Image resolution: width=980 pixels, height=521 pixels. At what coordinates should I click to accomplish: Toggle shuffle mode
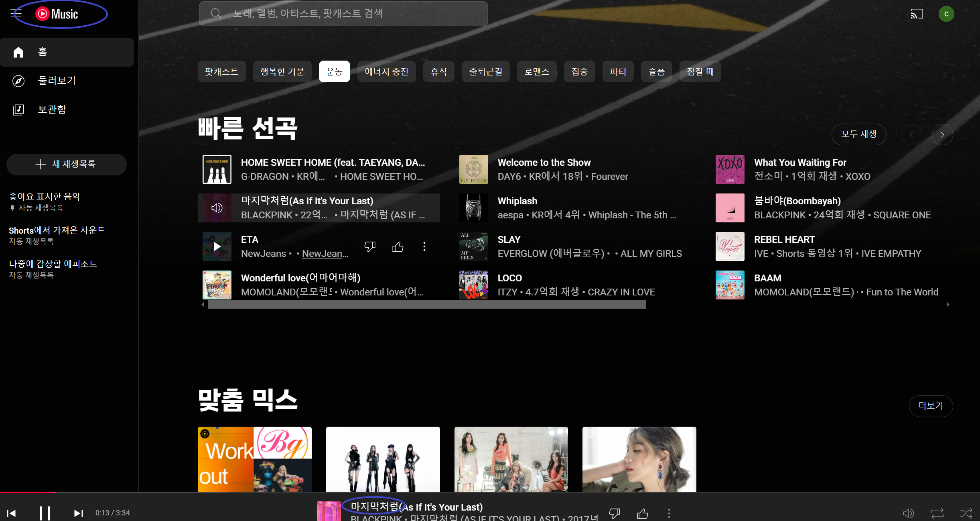pos(966,513)
